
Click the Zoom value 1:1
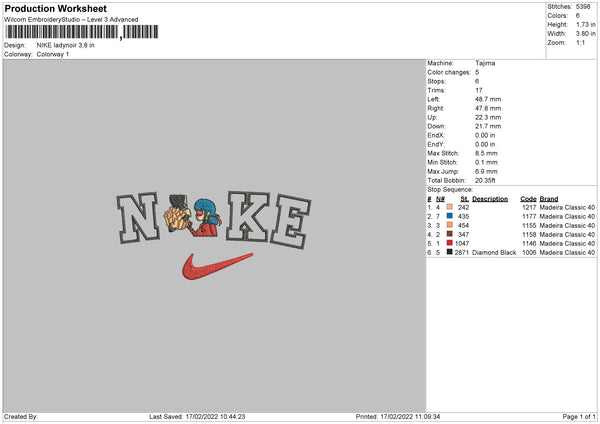pyautogui.click(x=580, y=42)
